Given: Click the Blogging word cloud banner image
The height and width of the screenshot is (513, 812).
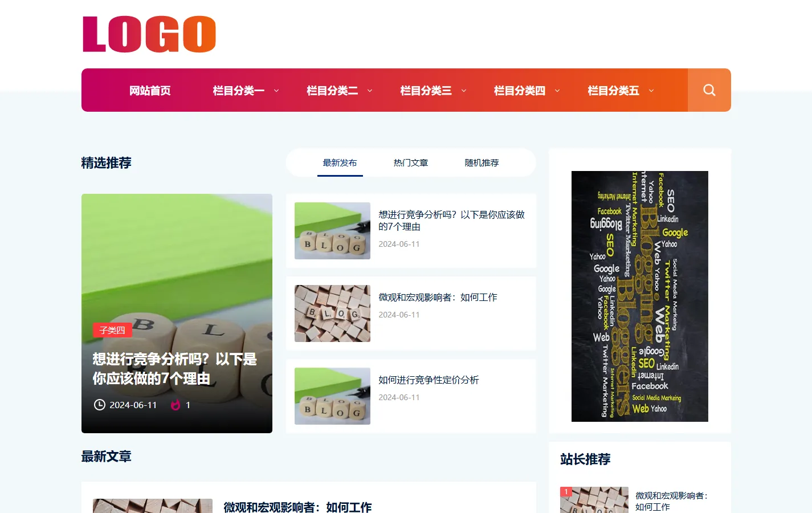Looking at the screenshot, I should 640,296.
